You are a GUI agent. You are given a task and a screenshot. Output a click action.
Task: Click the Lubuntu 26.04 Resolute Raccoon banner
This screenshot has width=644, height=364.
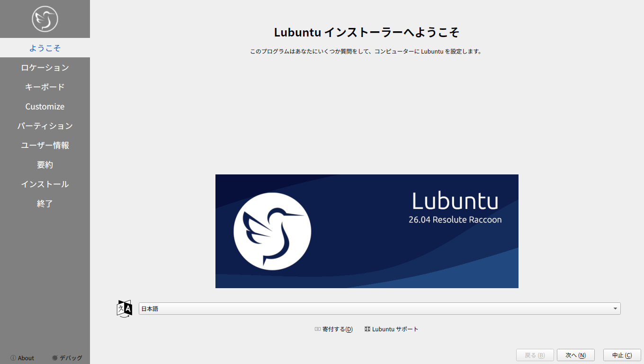pyautogui.click(x=367, y=231)
